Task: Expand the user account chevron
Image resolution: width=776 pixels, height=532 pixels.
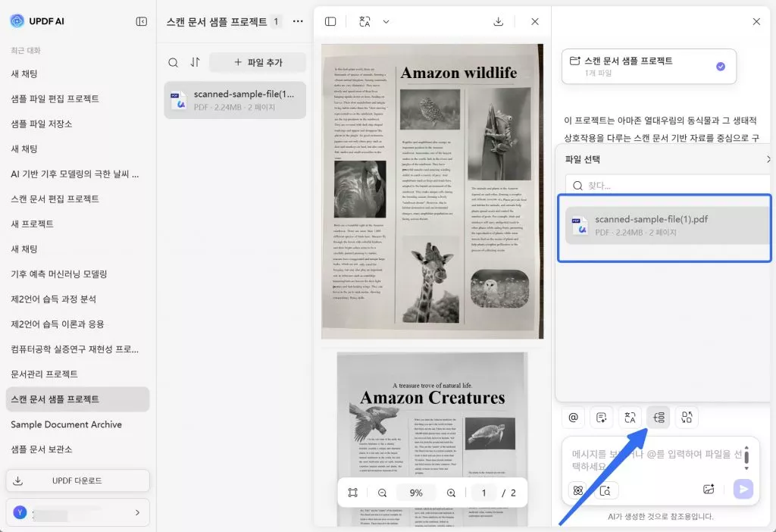Action: click(x=137, y=512)
